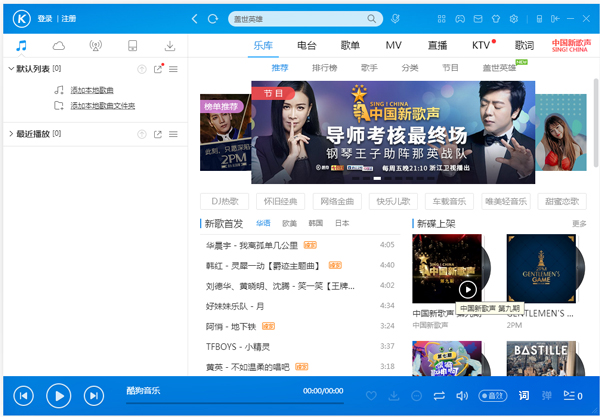Switch to the 歌单 tab
Viewport: 600px width, 417px height.
tap(350, 46)
